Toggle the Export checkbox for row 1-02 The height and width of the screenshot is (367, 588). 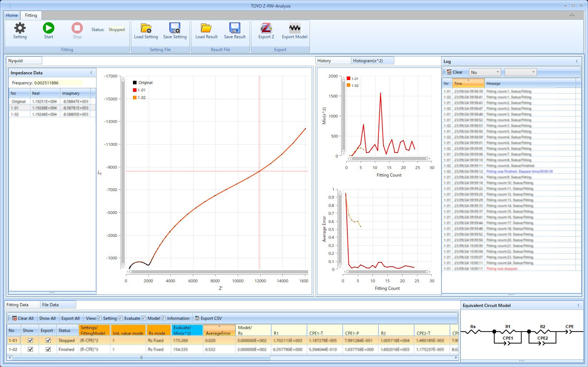click(48, 349)
